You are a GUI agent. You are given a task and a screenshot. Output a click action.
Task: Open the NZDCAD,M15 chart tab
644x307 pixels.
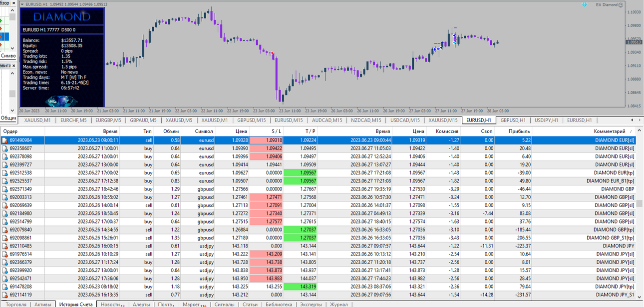click(x=366, y=120)
